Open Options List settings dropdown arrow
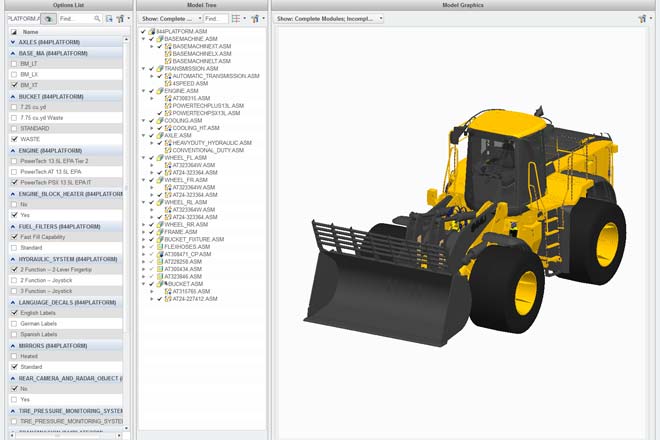The image size is (660, 440). tap(128, 19)
